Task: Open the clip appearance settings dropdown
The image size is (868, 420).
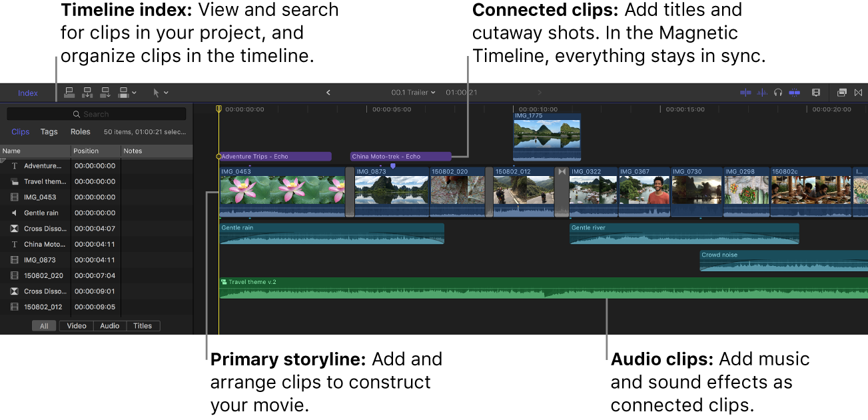Action: [x=816, y=93]
